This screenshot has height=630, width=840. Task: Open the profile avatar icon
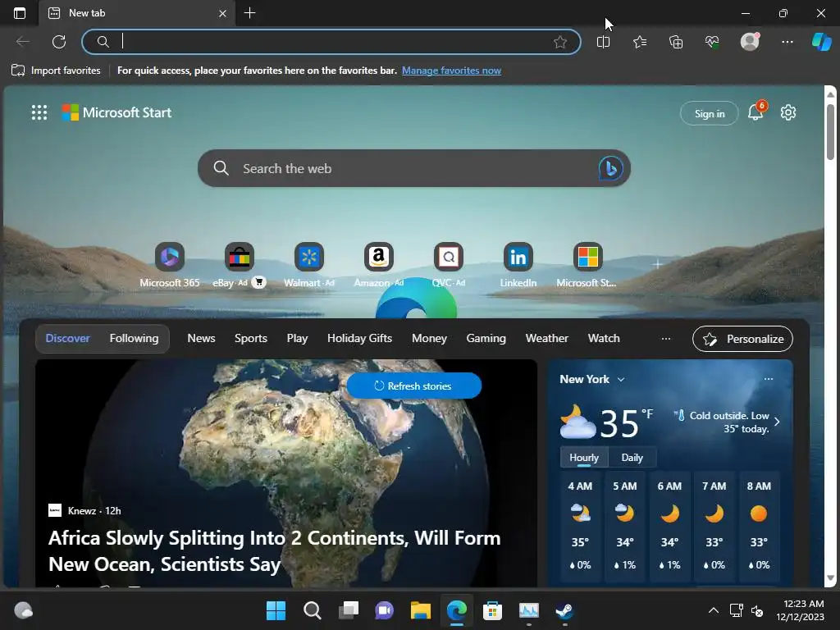point(750,41)
